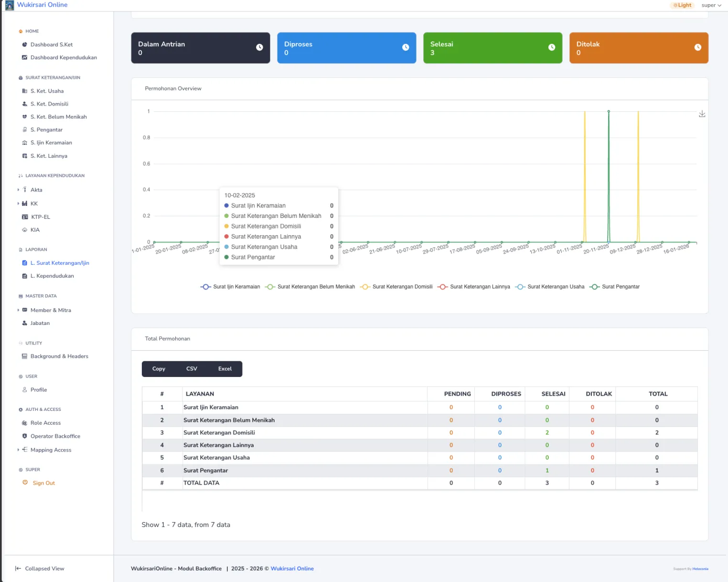Viewport: 728px width, 582px height.
Task: Click the Wukirsari Online footer link
Action: 292,569
